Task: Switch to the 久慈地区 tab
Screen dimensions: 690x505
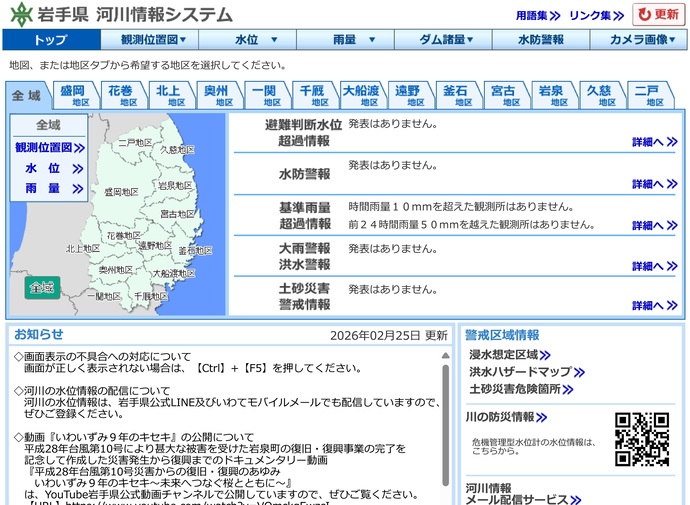Action: [601, 95]
